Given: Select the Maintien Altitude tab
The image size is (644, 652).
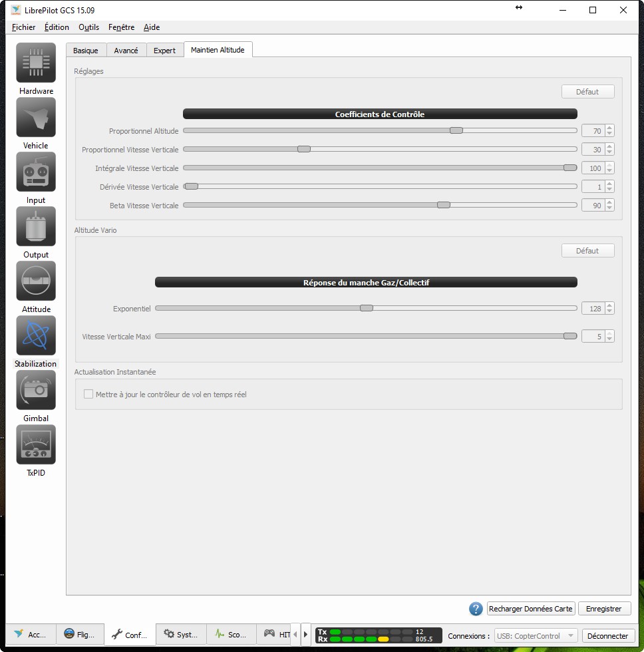Looking at the screenshot, I should tap(218, 50).
